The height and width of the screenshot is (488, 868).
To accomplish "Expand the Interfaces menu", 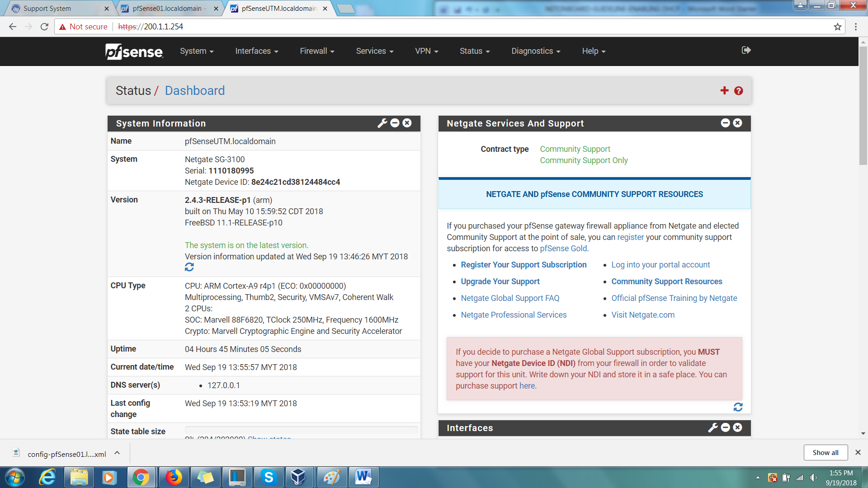I will [x=257, y=52].
